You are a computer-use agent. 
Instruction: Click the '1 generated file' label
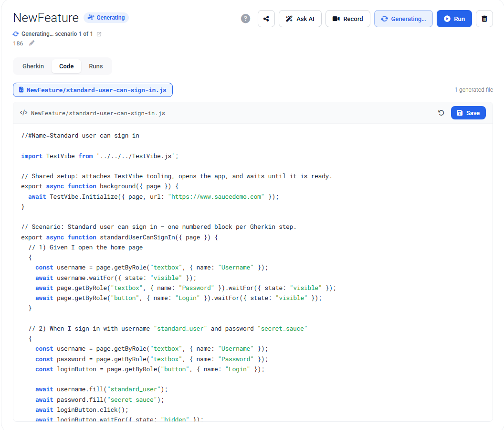pyautogui.click(x=473, y=90)
